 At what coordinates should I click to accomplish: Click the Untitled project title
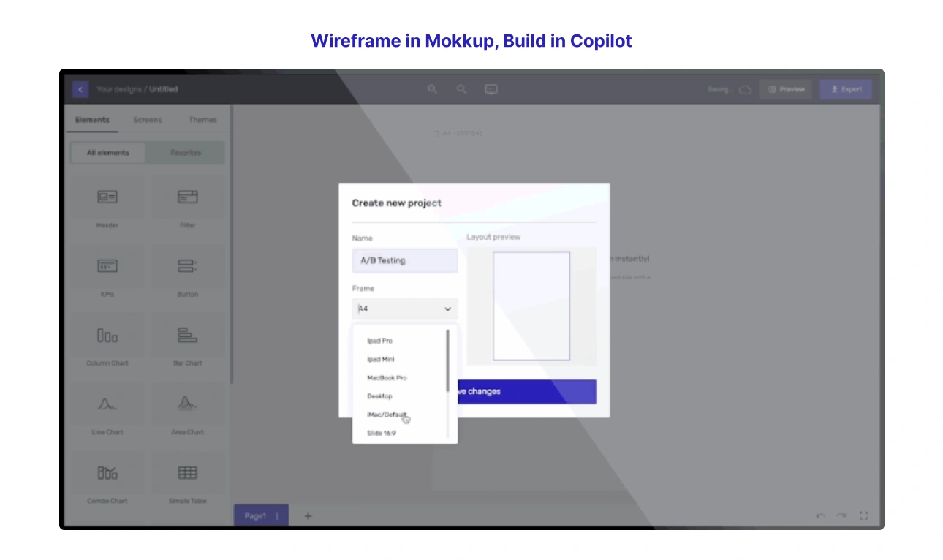coord(164,89)
